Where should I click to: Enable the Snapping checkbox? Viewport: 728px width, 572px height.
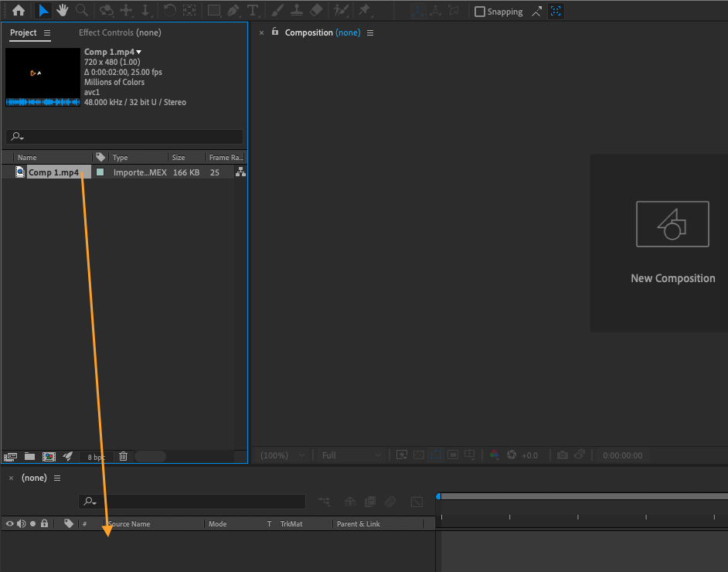point(480,12)
